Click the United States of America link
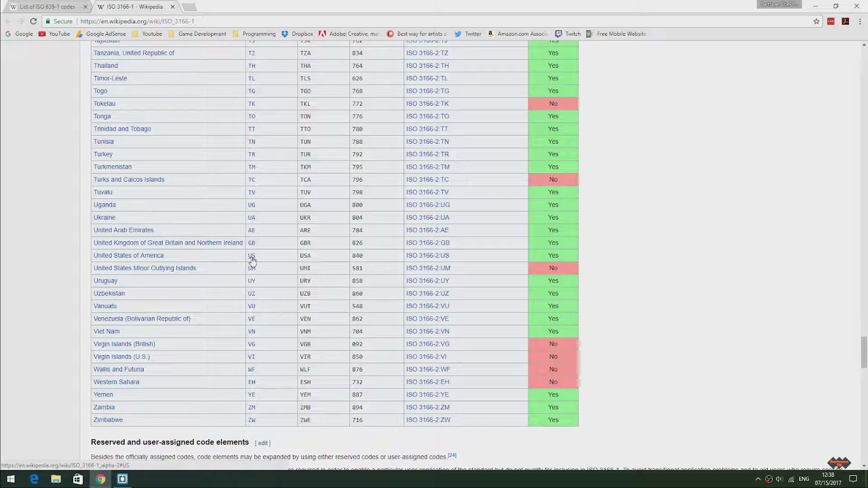Viewport: 868px width, 488px height. (129, 255)
